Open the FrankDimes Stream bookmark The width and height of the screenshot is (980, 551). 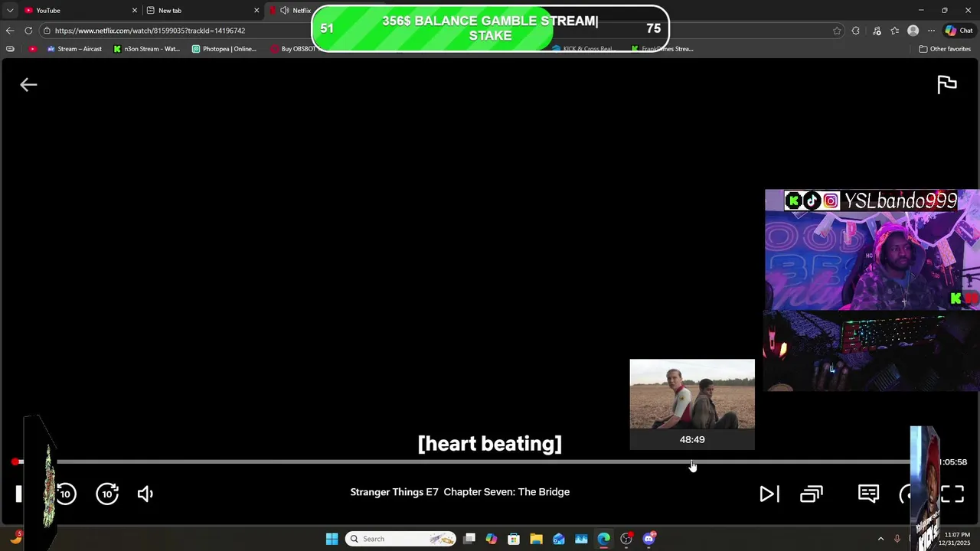tap(662, 49)
